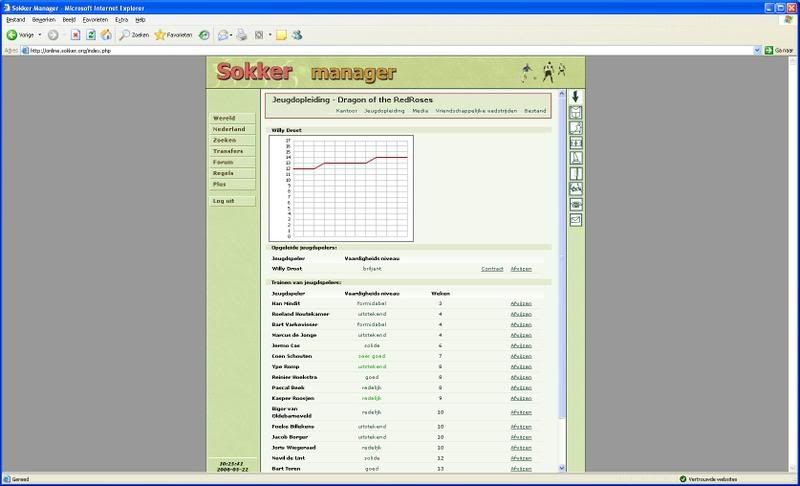Viewport: 800px width, 486px height.
Task: Open the Favorieten menu in menu bar
Action: (x=95, y=19)
